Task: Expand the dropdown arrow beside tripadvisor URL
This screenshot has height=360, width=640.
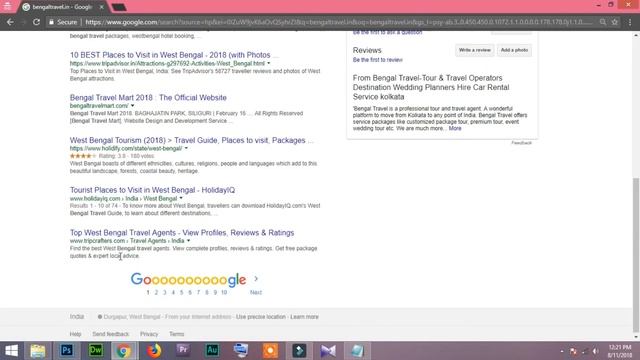Action: point(269,63)
